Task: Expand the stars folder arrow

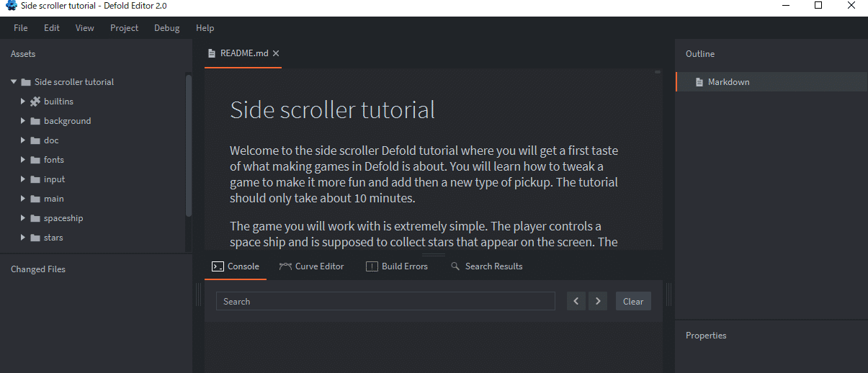Action: [x=23, y=238]
